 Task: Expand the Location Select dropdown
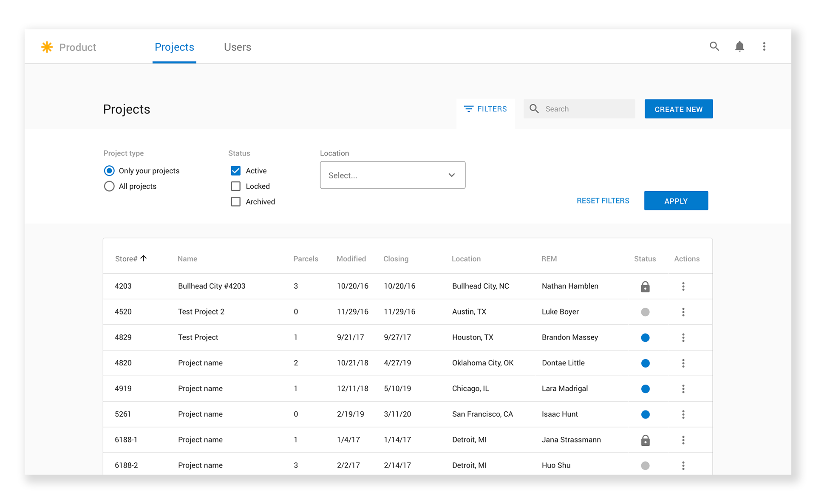click(x=392, y=175)
